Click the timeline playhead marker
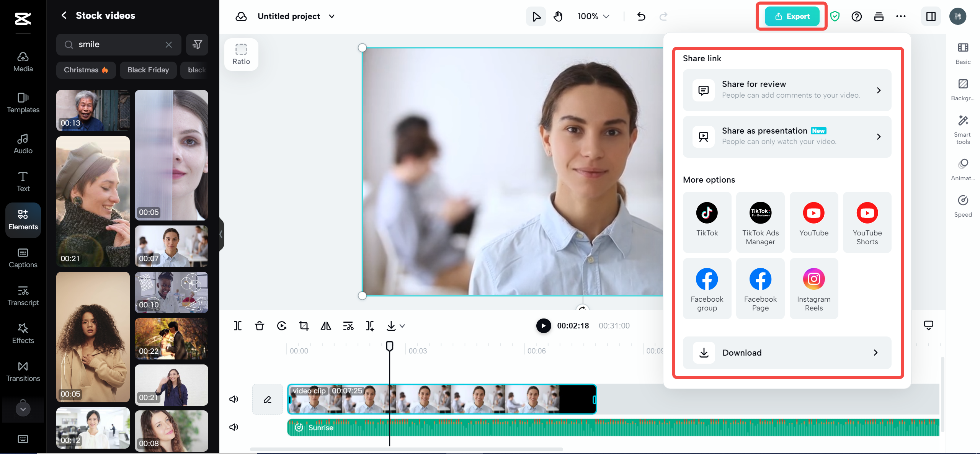Screen dimensions: 980x454 (x=389, y=346)
